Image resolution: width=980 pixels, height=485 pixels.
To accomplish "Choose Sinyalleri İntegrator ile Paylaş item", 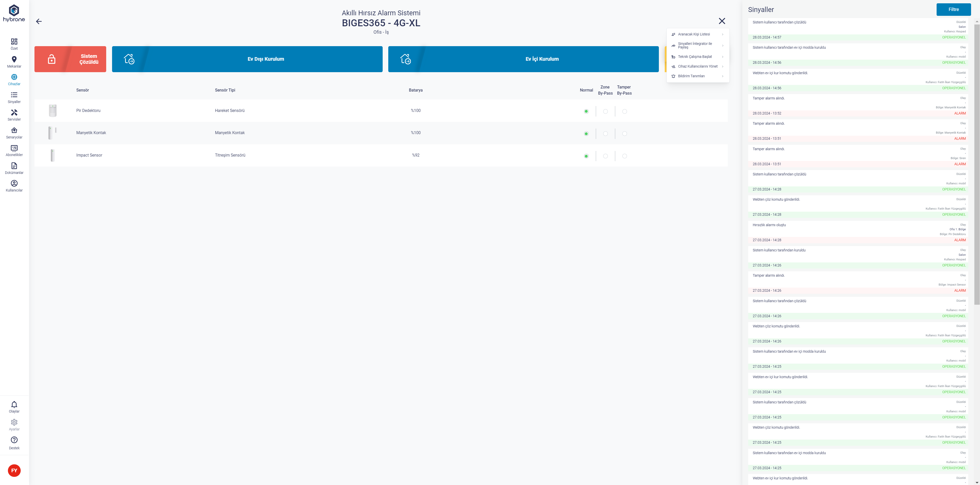I will coord(695,46).
